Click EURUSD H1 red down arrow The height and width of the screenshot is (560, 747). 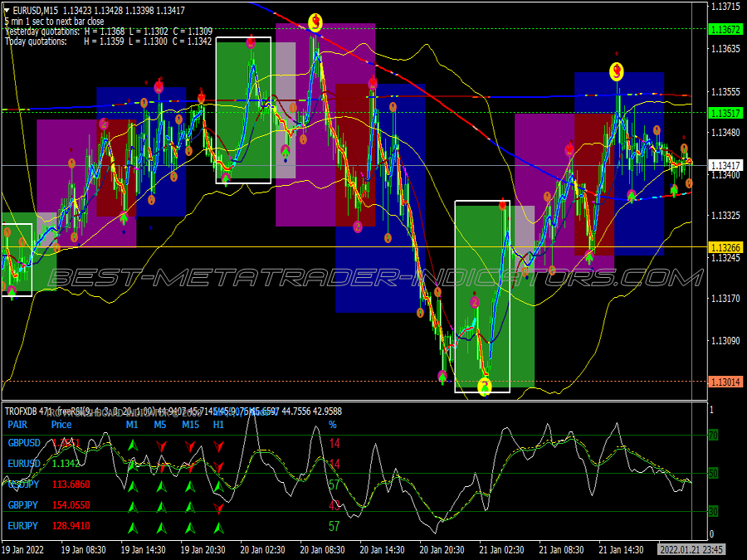point(218,466)
